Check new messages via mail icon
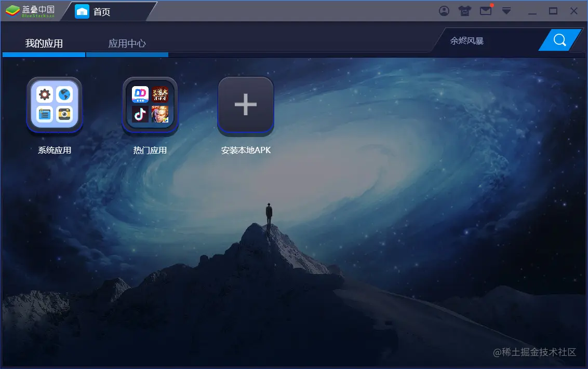588x369 pixels. (x=485, y=10)
